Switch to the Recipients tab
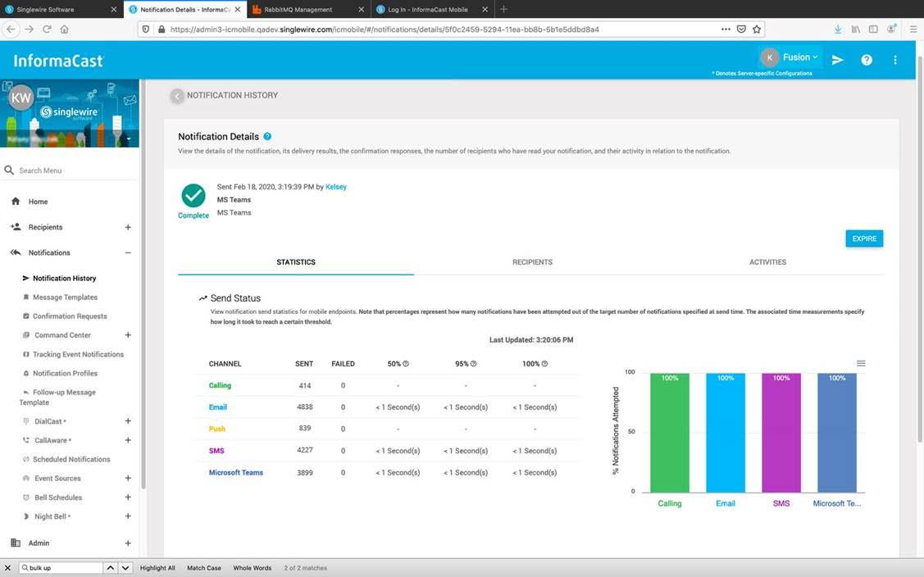This screenshot has height=577, width=924. pyautogui.click(x=532, y=262)
